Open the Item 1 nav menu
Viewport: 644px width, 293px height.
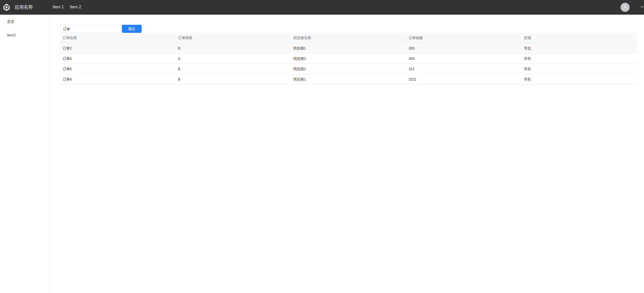pyautogui.click(x=58, y=7)
